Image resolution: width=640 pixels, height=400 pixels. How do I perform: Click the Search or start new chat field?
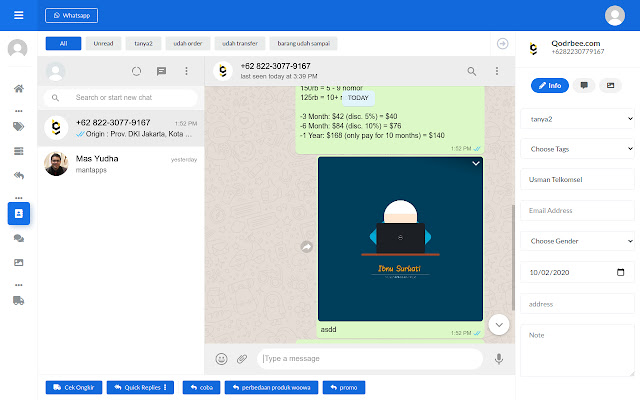point(121,98)
